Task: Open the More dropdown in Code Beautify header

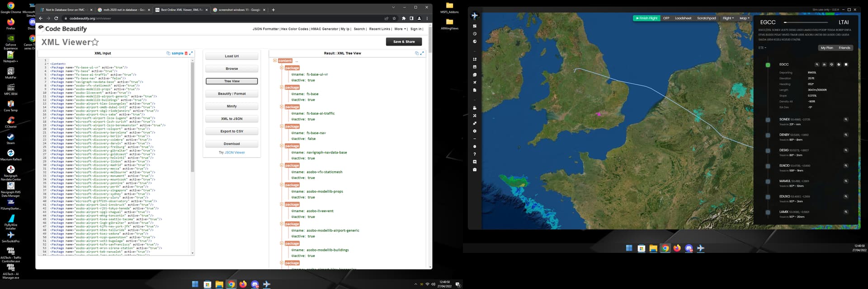Action: (x=401, y=29)
